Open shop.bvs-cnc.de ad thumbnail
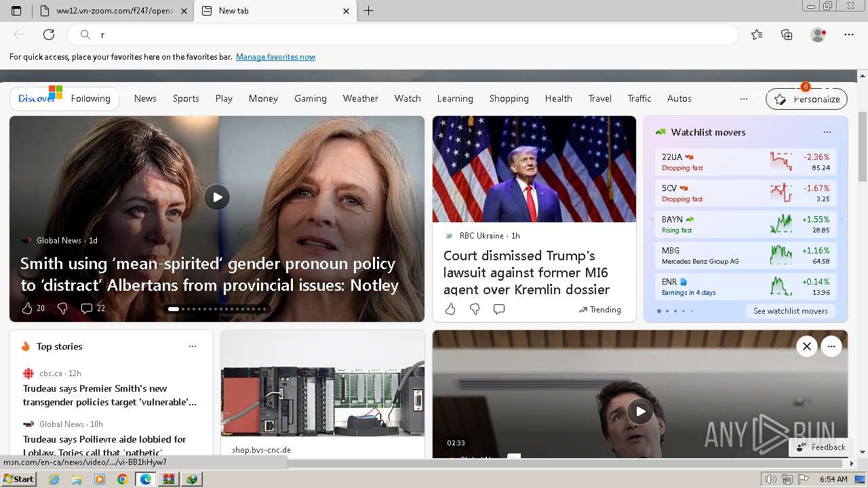The image size is (868, 488). tap(323, 384)
